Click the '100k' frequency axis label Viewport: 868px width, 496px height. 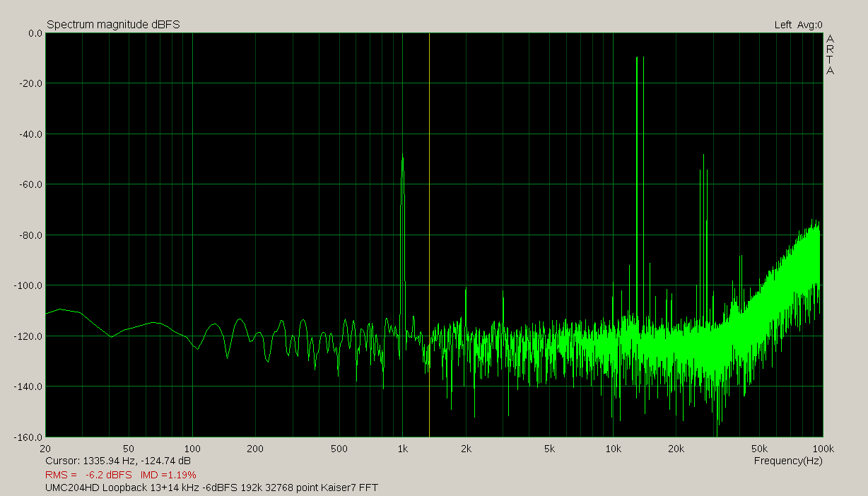pos(823,449)
